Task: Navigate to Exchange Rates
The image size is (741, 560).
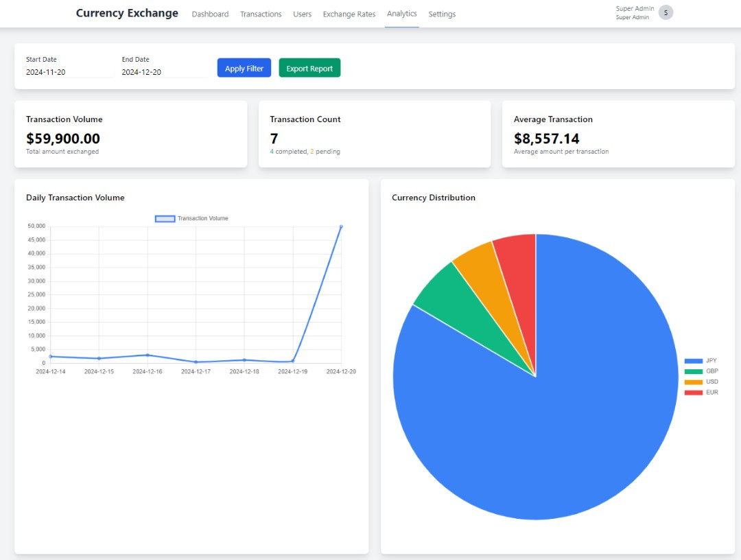Action: coord(349,14)
